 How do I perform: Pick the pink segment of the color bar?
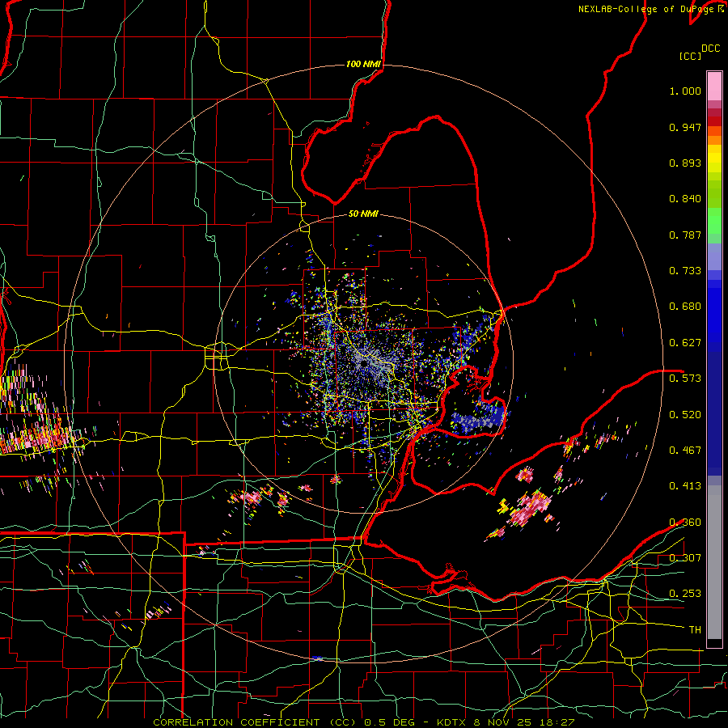coord(714,86)
